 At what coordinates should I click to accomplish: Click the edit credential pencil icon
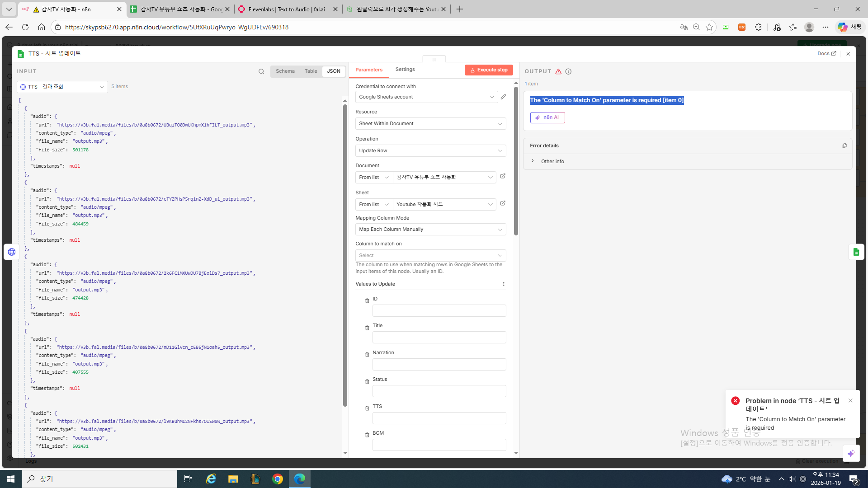point(503,97)
